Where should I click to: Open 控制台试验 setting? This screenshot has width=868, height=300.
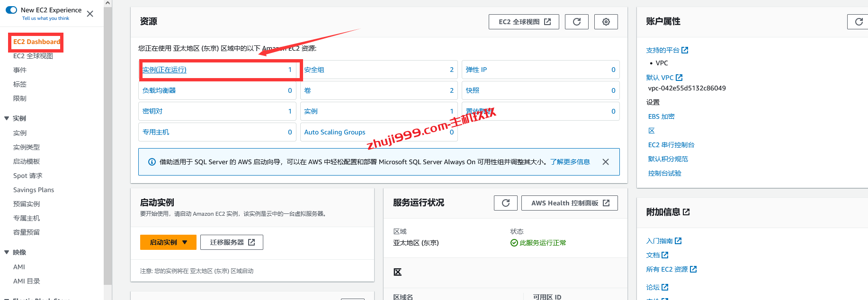pyautogui.click(x=664, y=173)
